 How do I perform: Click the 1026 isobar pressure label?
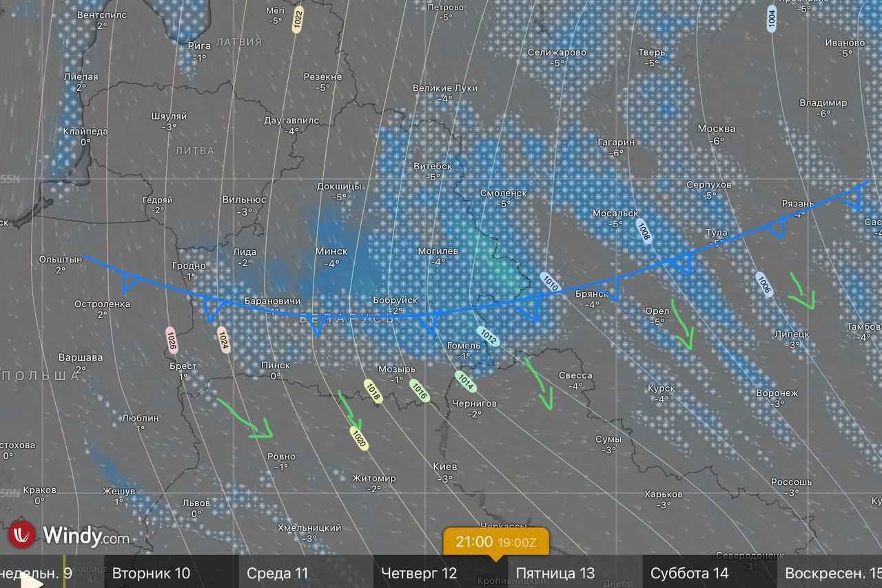coord(172,340)
